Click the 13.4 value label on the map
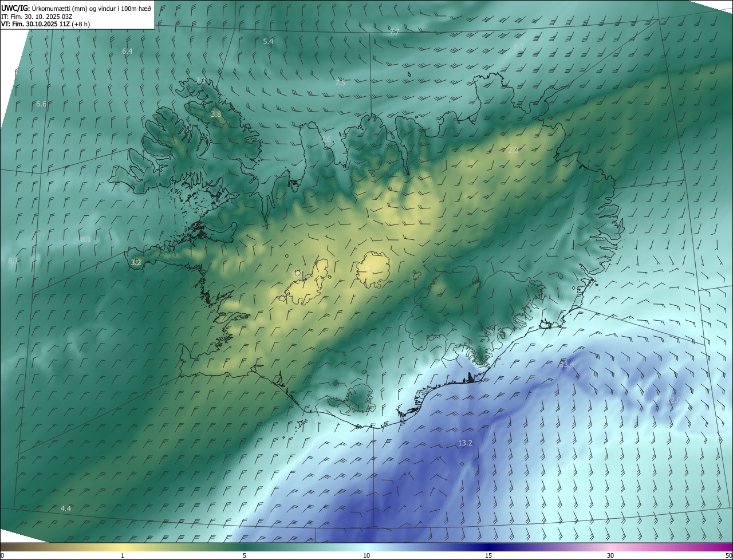733x560 pixels. click(567, 364)
